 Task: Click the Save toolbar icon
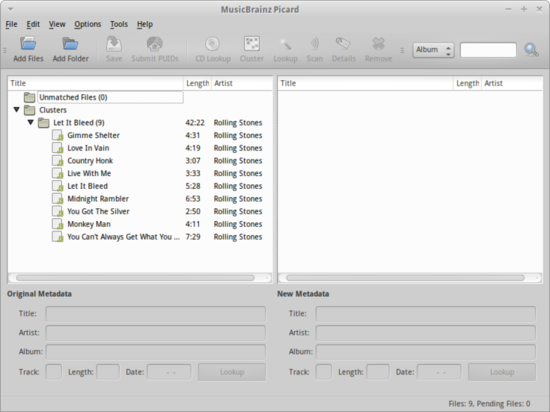tap(114, 44)
